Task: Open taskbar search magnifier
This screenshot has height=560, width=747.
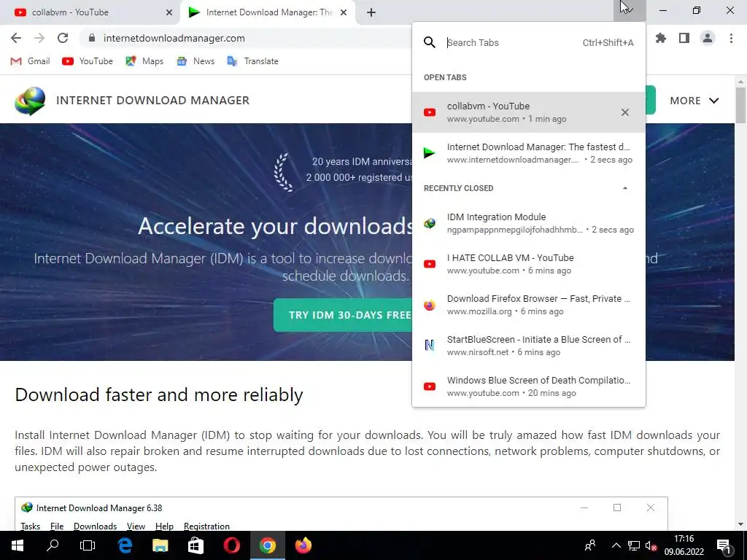Action: click(x=53, y=545)
